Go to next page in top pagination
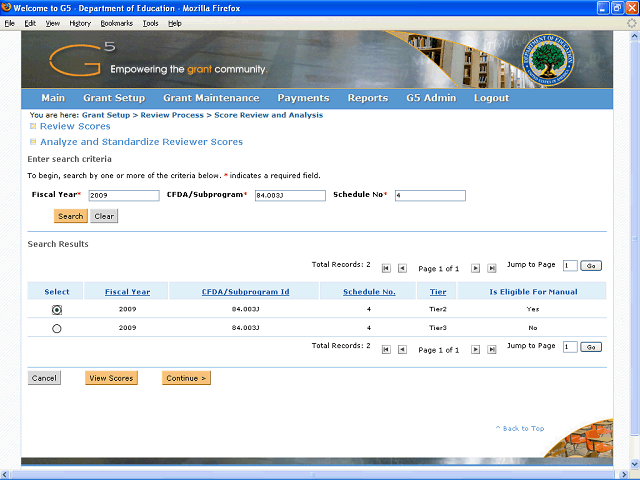Viewport: 640px width, 480px height. (x=476, y=268)
